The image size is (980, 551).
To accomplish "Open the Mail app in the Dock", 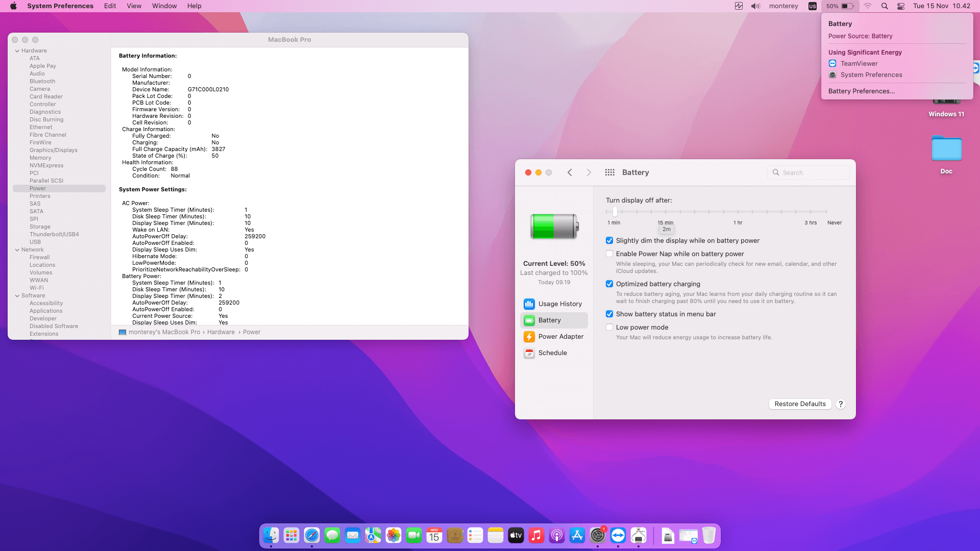I will (x=353, y=535).
